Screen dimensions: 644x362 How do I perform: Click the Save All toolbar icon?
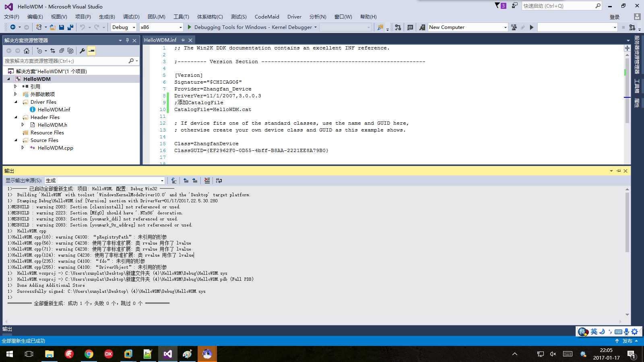pos(70,27)
